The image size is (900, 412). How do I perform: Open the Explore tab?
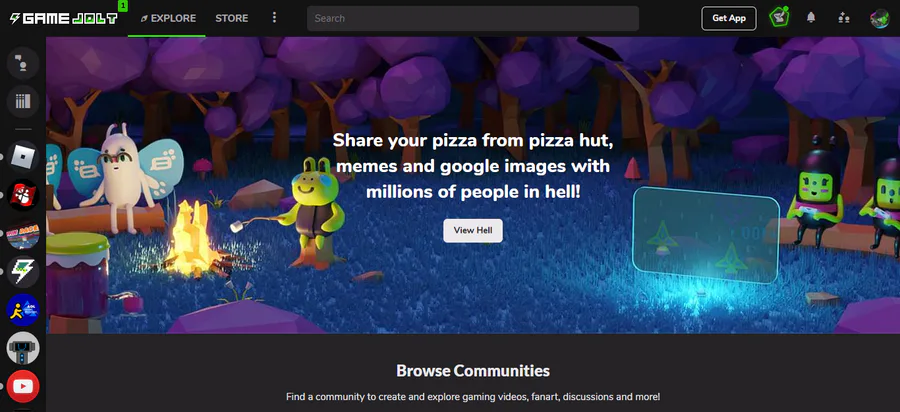point(169,18)
